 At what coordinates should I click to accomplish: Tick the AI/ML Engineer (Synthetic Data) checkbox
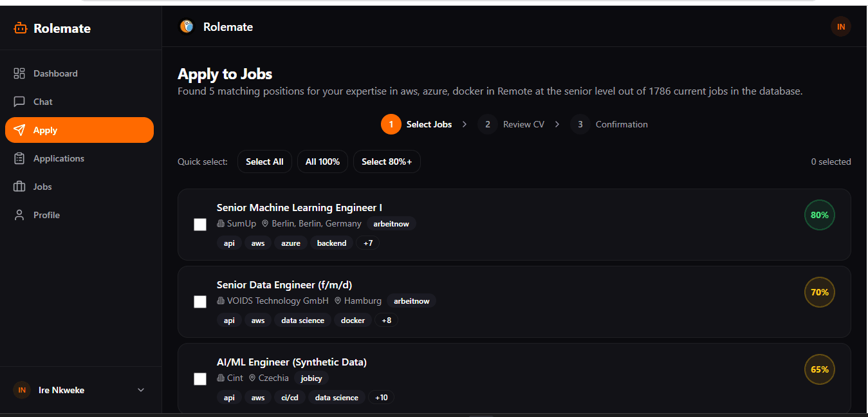point(200,379)
